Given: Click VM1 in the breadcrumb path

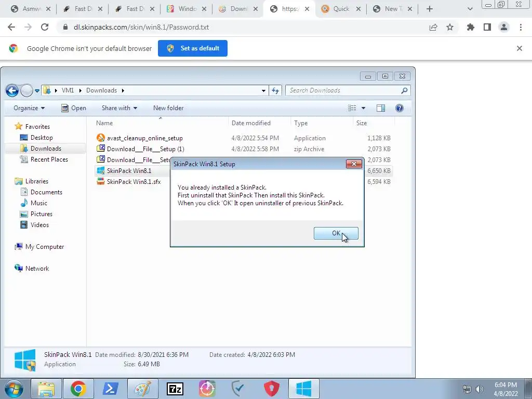Looking at the screenshot, I should click(68, 90).
